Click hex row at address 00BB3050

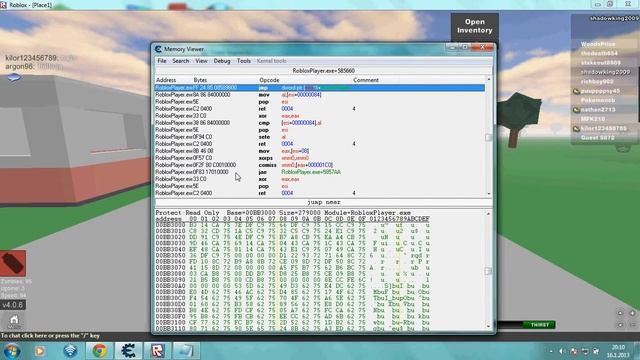[x=292, y=256]
